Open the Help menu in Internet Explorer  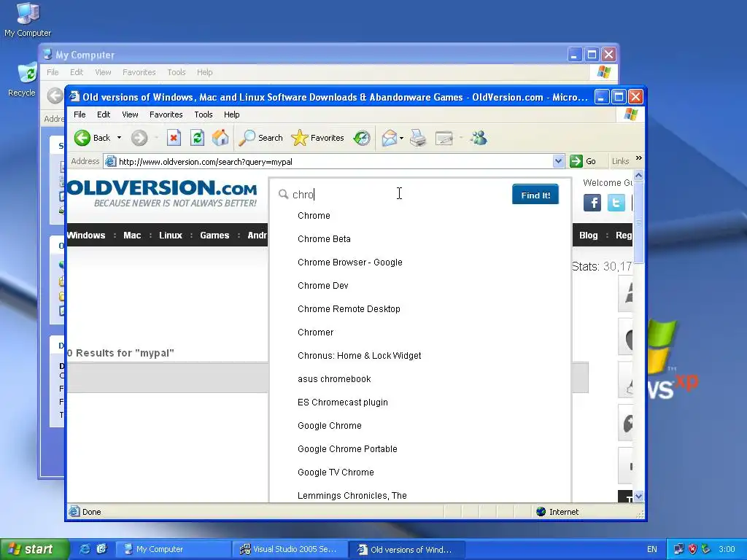point(231,114)
